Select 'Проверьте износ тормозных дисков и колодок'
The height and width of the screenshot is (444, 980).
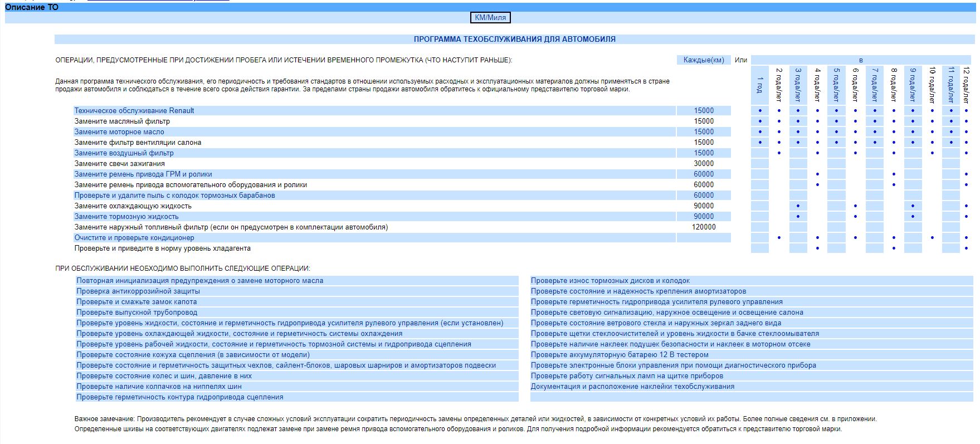[610, 281]
